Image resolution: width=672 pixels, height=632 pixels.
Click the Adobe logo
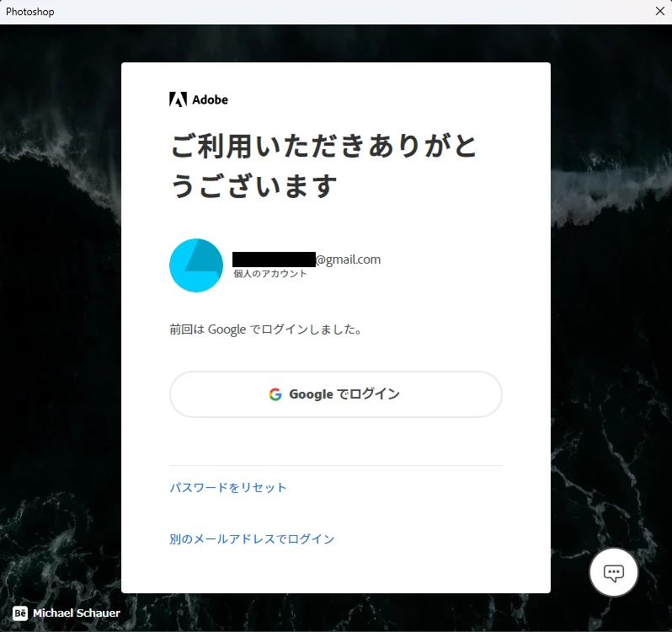pos(199,99)
